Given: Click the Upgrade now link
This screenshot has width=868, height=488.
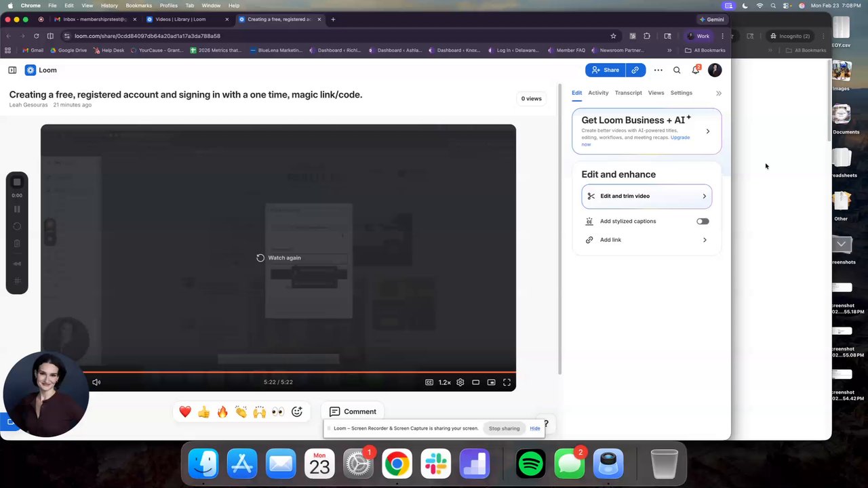Looking at the screenshot, I should [x=679, y=138].
